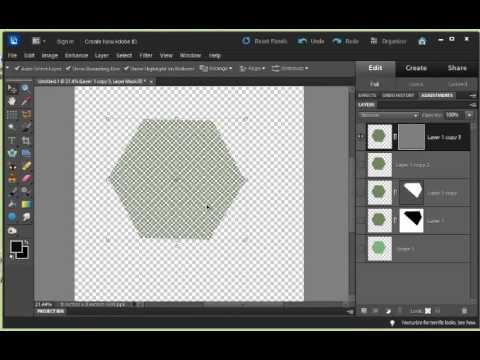The image size is (480, 360).
Task: Toggle Show Highlight on Rollover checkbox
Action: pyautogui.click(x=126, y=68)
